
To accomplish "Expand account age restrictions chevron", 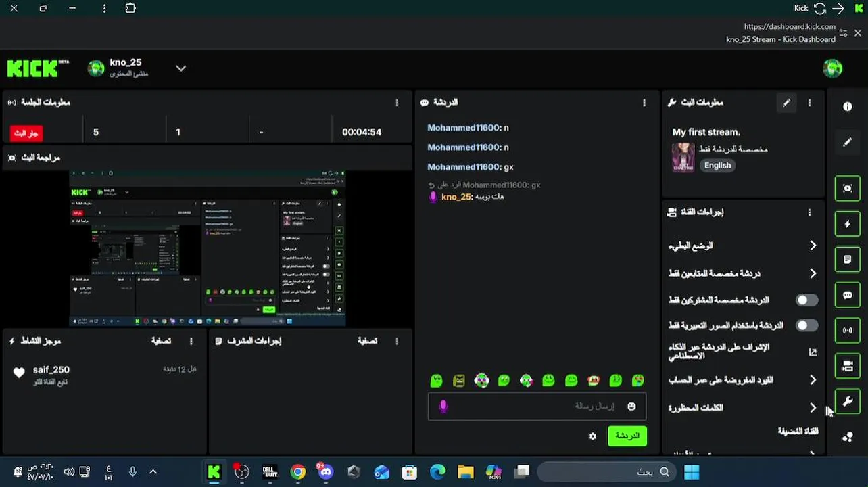I will coord(813,380).
